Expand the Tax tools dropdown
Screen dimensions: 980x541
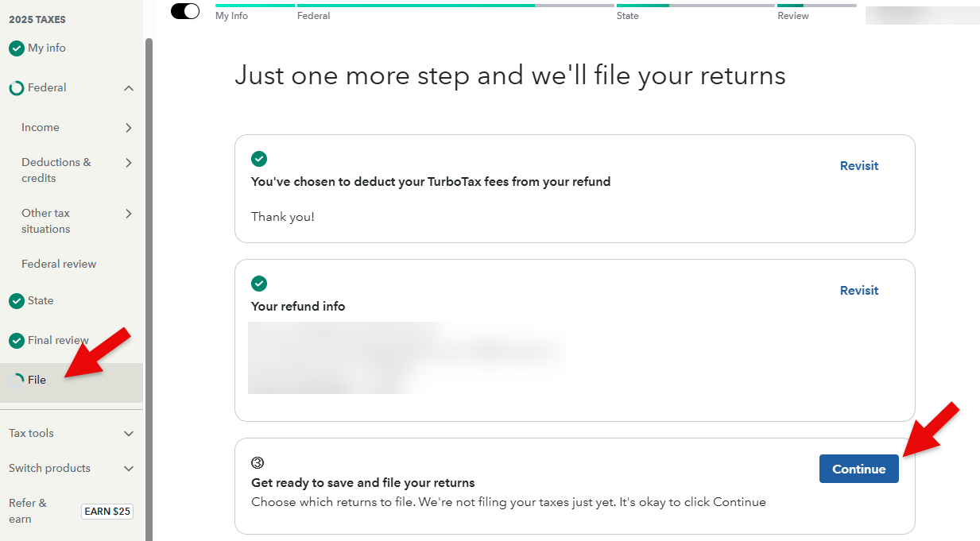129,434
